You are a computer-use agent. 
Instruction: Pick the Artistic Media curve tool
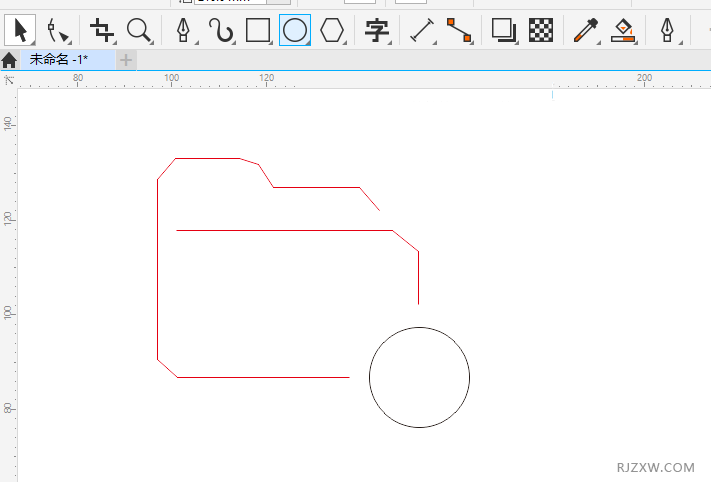pos(221,31)
